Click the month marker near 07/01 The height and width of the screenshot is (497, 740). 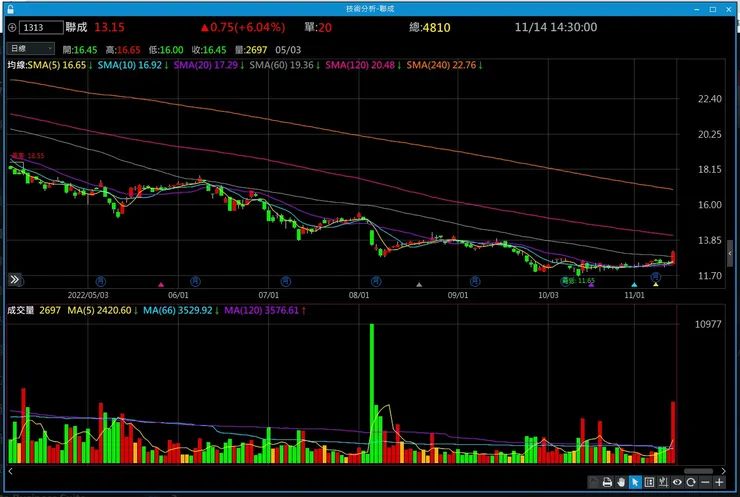click(x=286, y=281)
